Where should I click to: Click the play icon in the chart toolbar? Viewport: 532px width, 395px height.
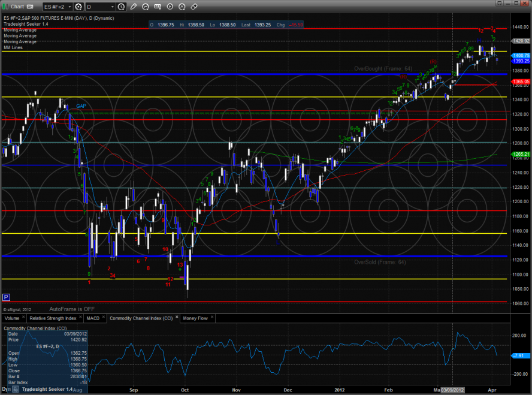point(170,7)
